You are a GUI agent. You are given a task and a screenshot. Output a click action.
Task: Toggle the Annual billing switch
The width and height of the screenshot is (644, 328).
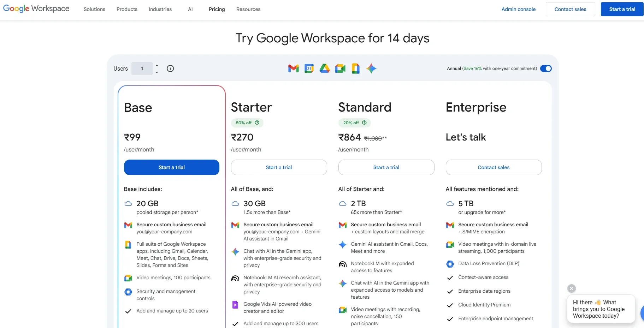pos(546,68)
